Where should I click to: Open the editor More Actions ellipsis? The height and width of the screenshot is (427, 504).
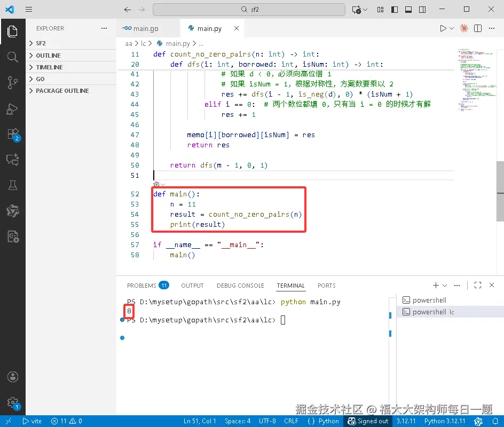tap(492, 28)
